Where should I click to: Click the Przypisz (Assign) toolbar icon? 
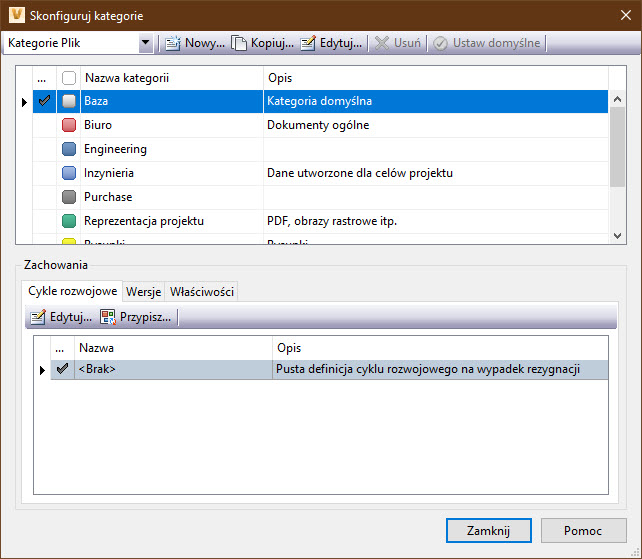(x=107, y=317)
